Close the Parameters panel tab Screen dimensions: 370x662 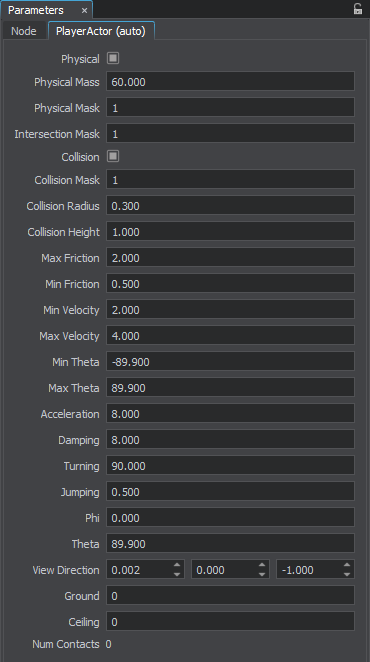pyautogui.click(x=84, y=11)
